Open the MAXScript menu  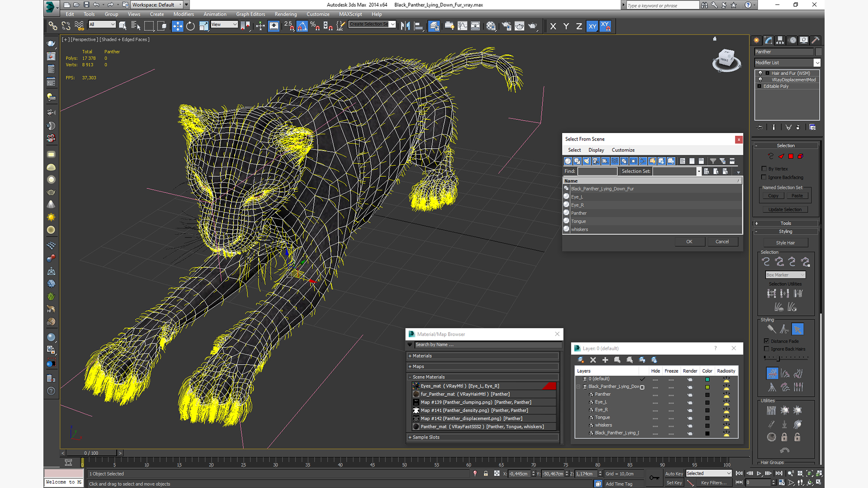click(350, 14)
